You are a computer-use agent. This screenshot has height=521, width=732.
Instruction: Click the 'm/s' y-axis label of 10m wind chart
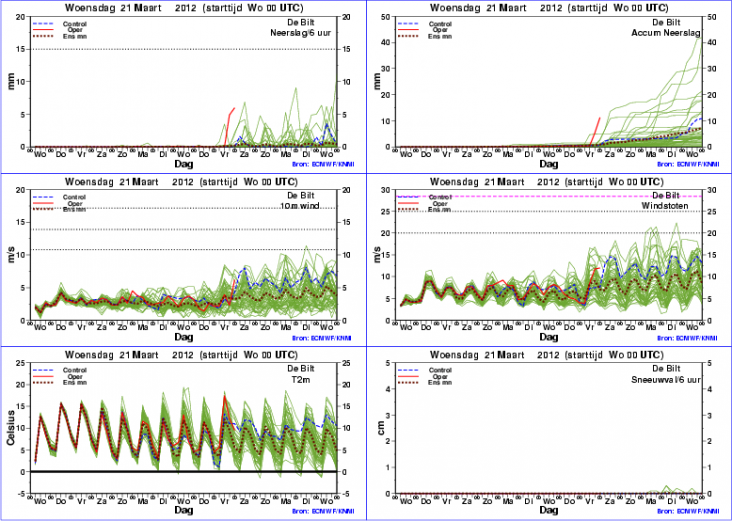tap(13, 255)
